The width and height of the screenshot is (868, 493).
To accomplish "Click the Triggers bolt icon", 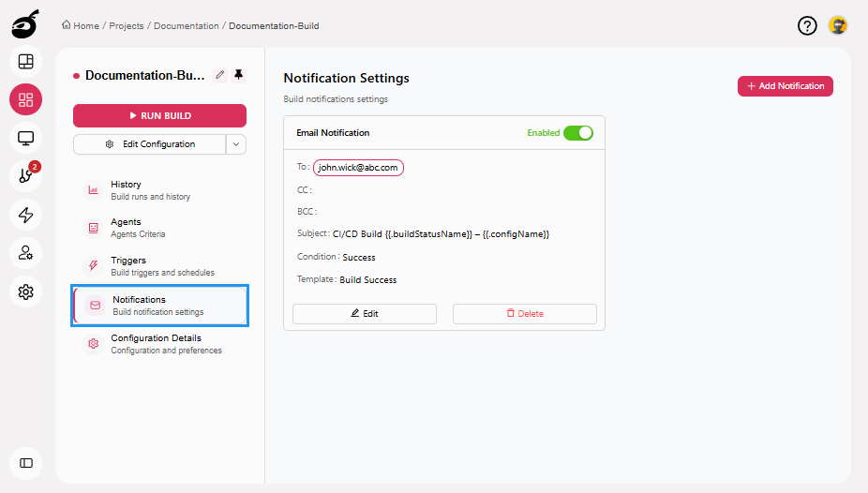I will (x=93, y=266).
